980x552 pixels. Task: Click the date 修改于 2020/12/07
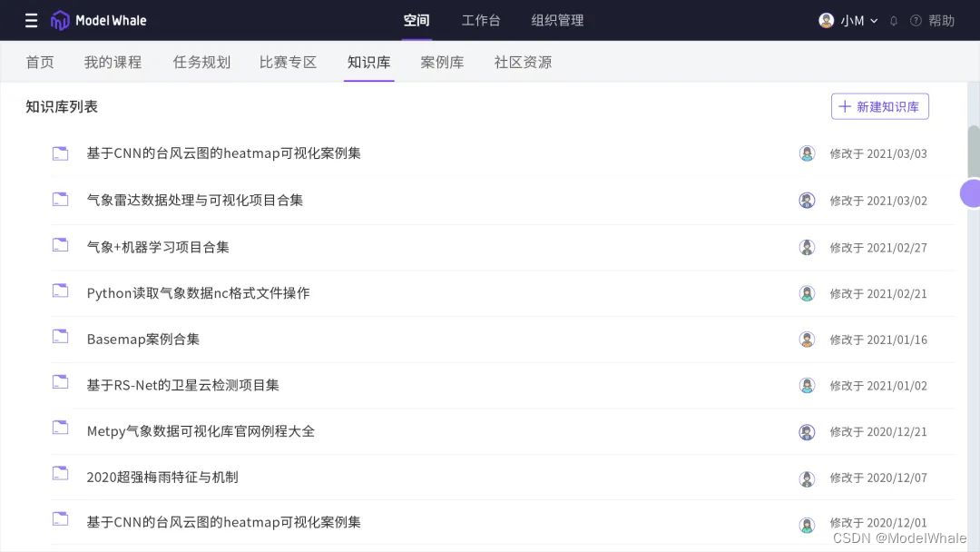click(878, 478)
